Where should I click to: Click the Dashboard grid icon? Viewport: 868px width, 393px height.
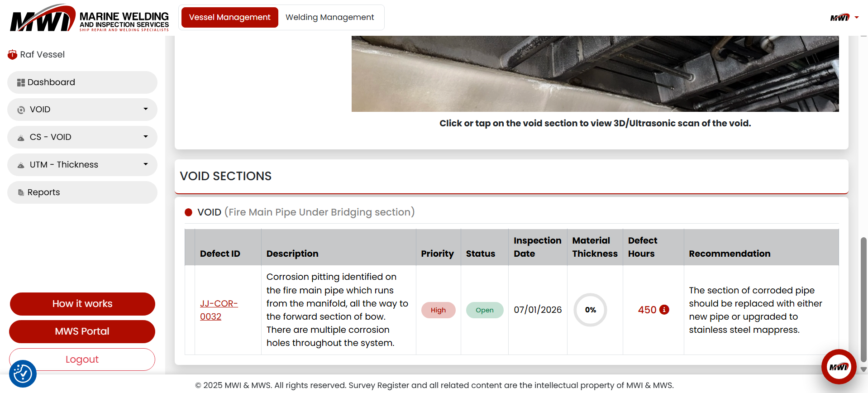(x=21, y=82)
